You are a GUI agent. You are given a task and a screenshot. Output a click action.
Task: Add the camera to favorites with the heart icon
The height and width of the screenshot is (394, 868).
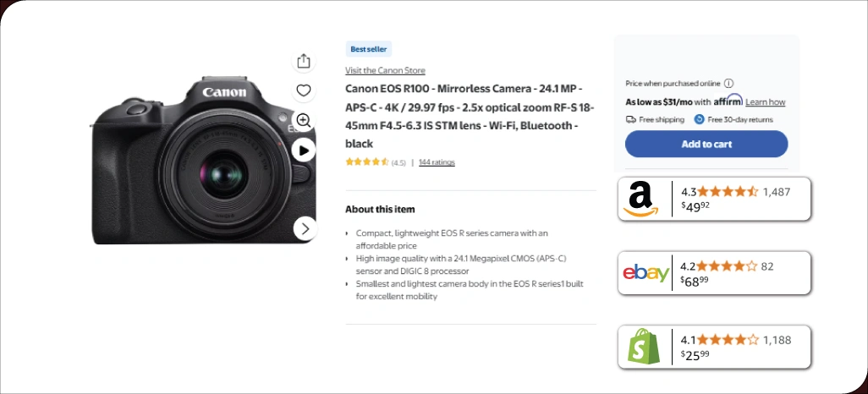tap(304, 90)
